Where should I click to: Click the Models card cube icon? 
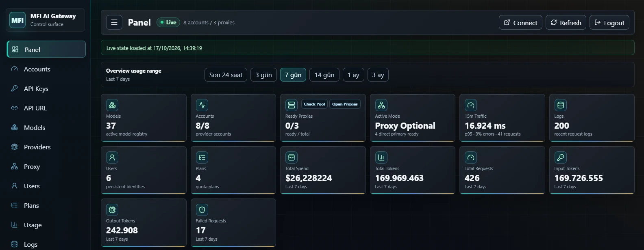pyautogui.click(x=112, y=105)
